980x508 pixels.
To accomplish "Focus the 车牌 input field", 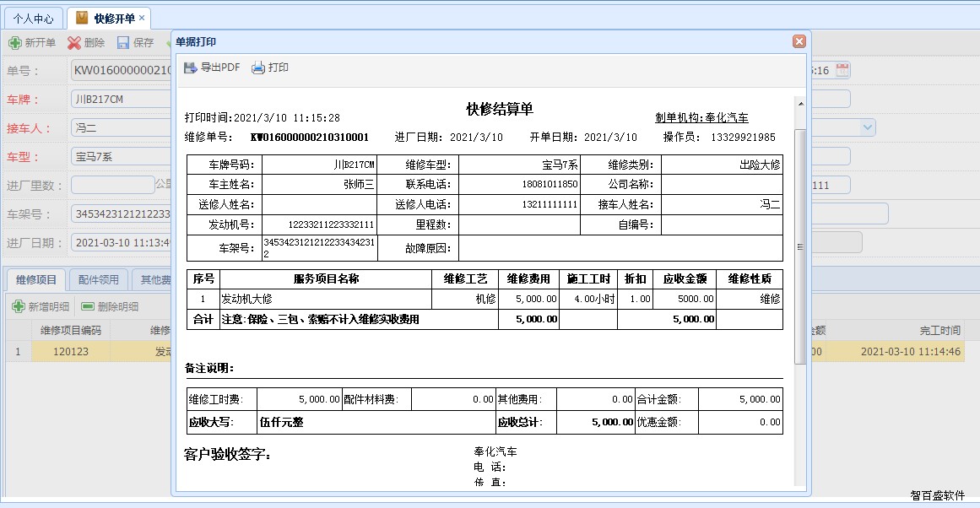I will pos(122,99).
